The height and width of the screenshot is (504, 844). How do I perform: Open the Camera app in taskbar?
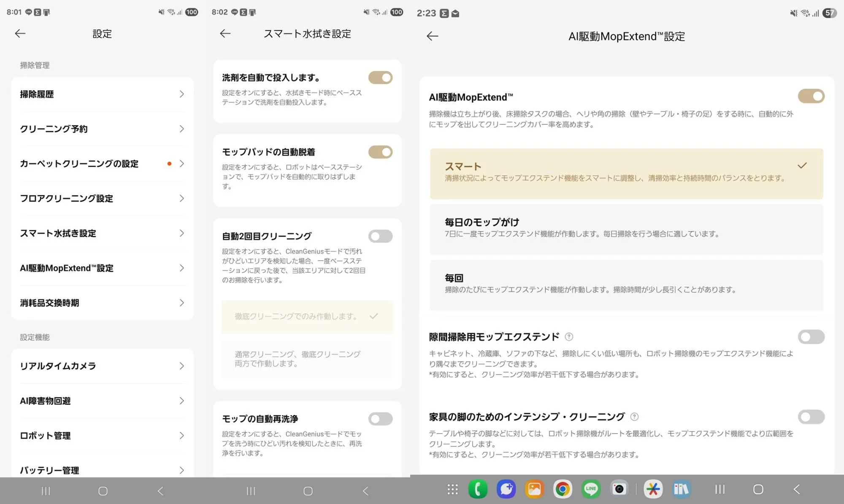pyautogui.click(x=619, y=489)
